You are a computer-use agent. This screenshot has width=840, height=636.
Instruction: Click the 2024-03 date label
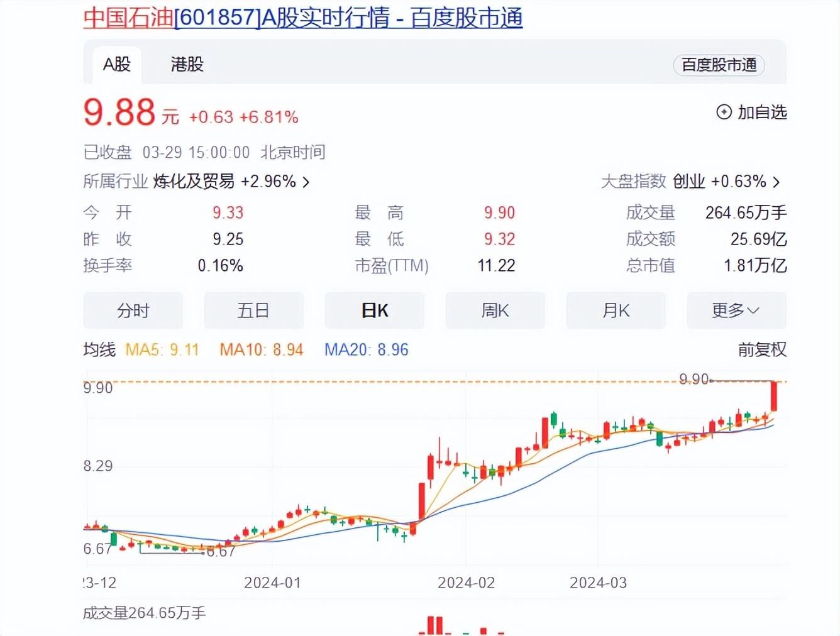(x=598, y=583)
